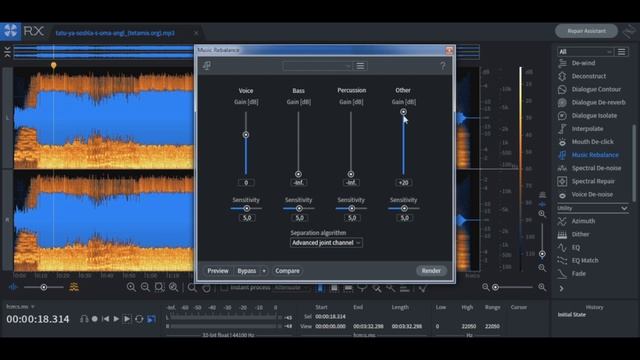Click the Bass sensitivity value field
640x360 pixels.
(x=299, y=218)
